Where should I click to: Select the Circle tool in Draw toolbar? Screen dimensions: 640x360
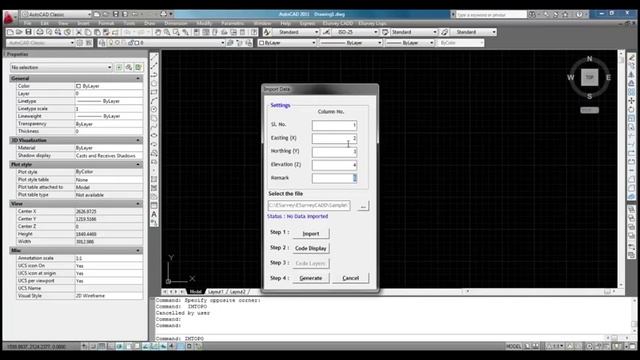(x=154, y=109)
